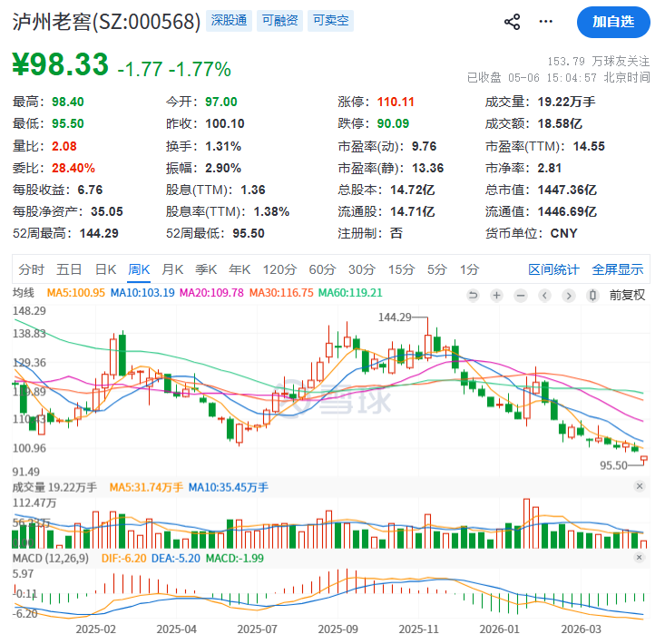Click the current price ¥98.33
This screenshot has height=644, width=665.
pos(60,64)
